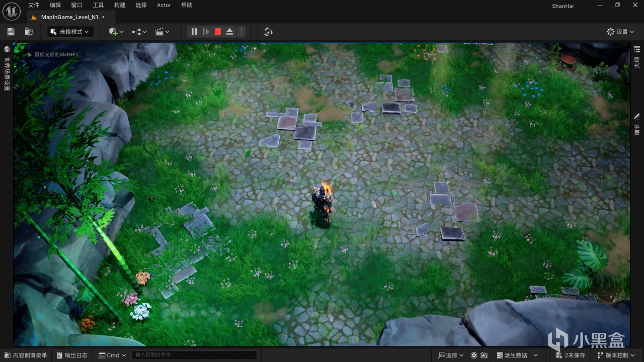Viewport: 644px width, 362px height.
Task: Open the 大纲 outliner side tab
Action: coord(637,57)
